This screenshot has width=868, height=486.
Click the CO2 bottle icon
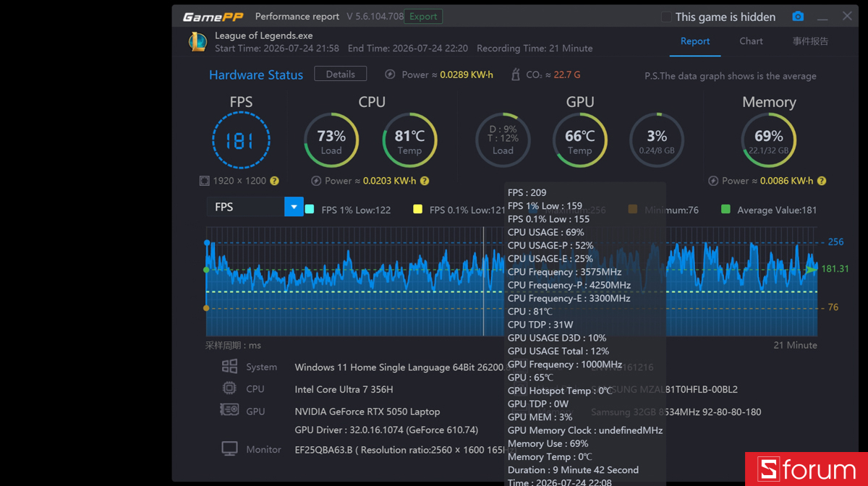(516, 74)
